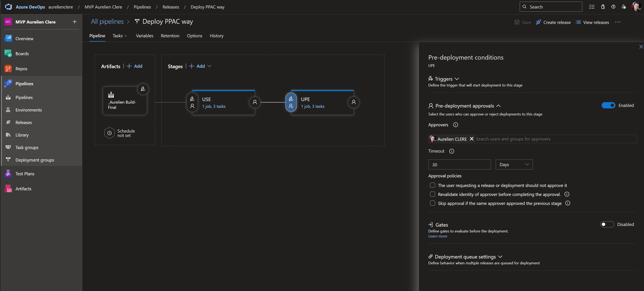Open USE stage pre-deployment conditions icon
Viewport: 644px width, 291px height.
[192, 102]
